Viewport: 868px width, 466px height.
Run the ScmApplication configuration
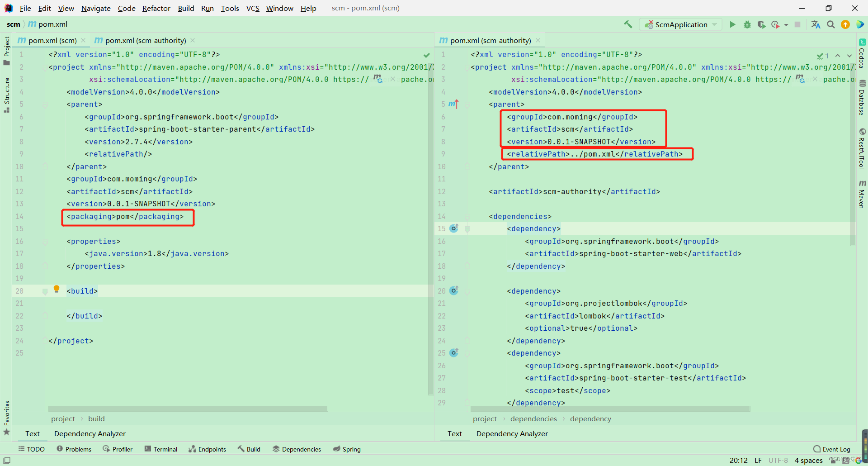click(x=732, y=24)
